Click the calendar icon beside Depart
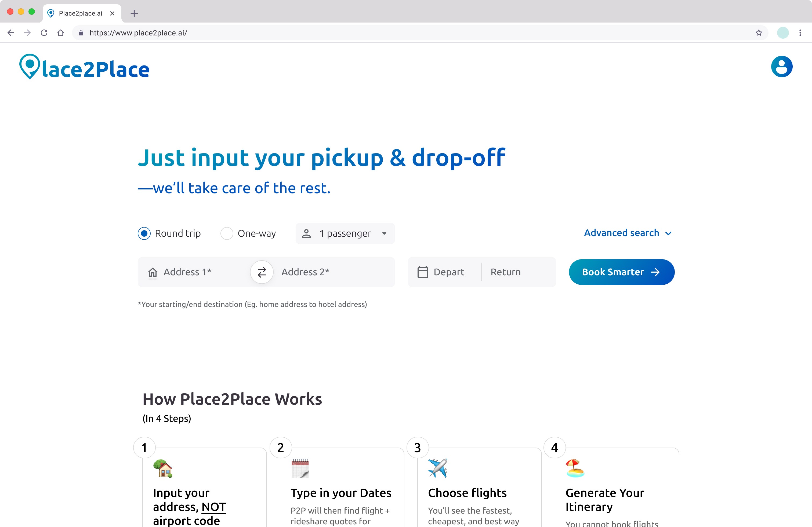The height and width of the screenshot is (527, 812). point(422,272)
